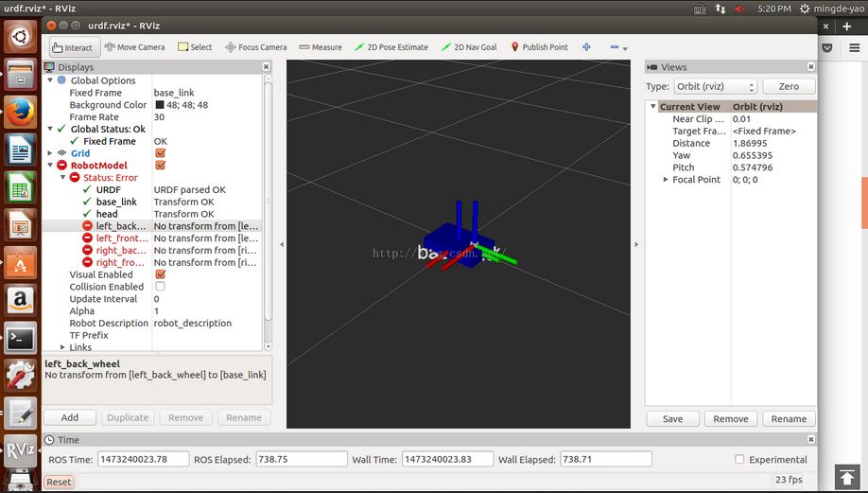Viewport: 868px width, 493px height.
Task: Click the Zero button in Views
Action: point(789,86)
